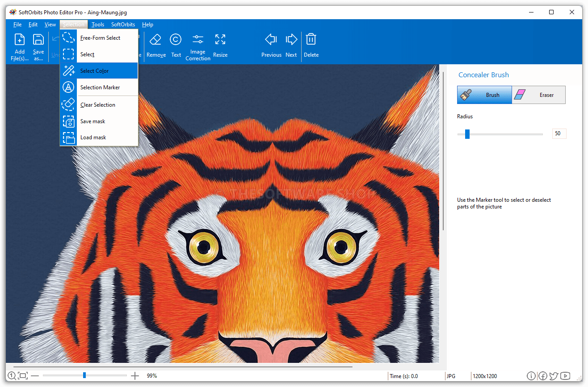Click the fit to window icon

tap(23, 376)
